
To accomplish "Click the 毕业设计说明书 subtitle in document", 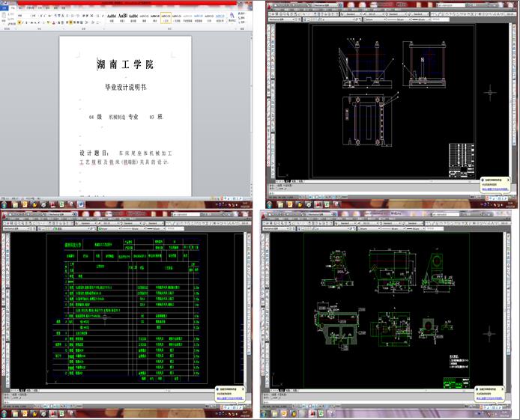I will 126,87.
